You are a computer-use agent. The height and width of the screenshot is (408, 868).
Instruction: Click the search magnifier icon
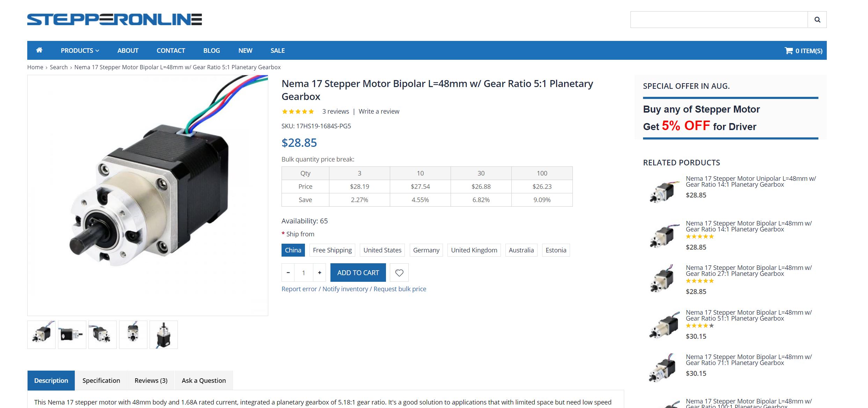tap(817, 20)
